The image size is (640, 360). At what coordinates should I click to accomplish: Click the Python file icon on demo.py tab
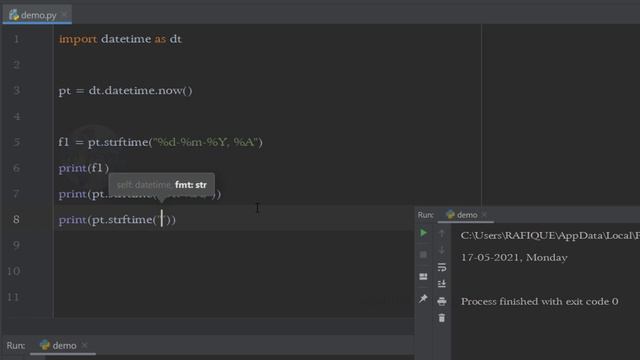[14, 15]
